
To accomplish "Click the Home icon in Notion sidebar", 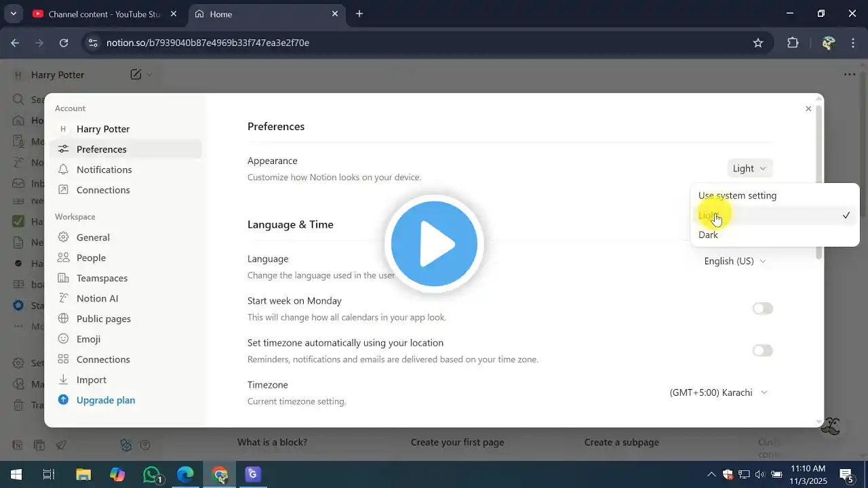I will pos(18,121).
